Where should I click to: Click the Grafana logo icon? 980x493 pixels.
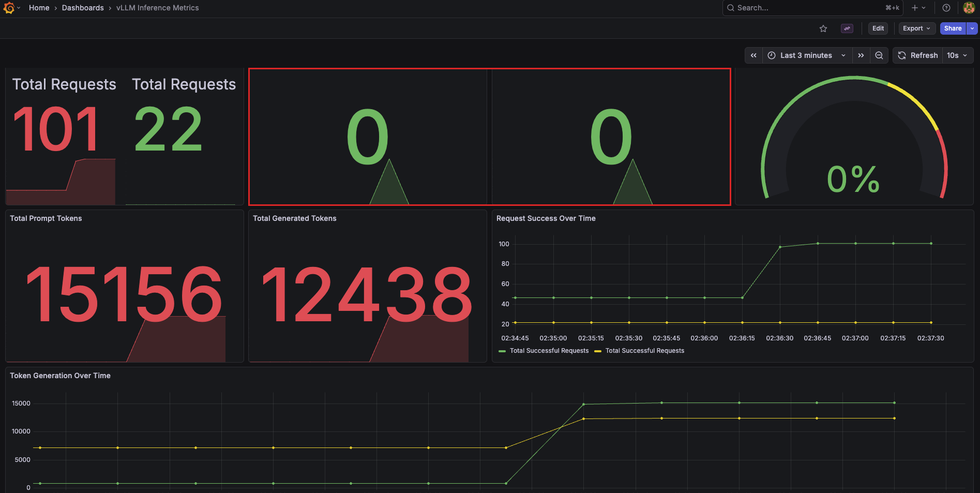point(9,8)
